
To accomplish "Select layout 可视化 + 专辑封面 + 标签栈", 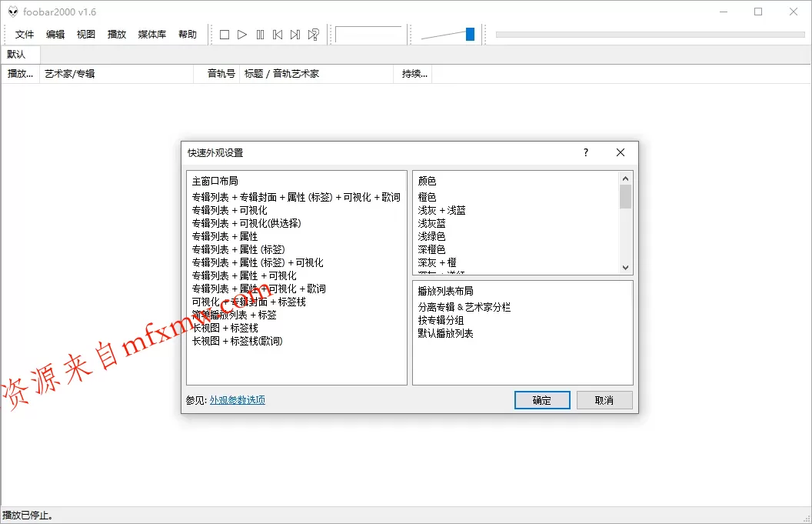I will (248, 302).
